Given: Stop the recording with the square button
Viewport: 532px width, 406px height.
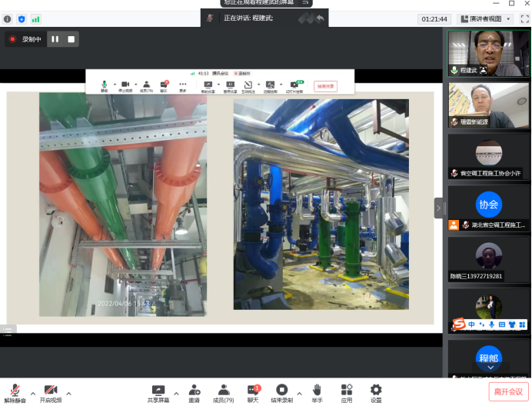Looking at the screenshot, I should click(x=71, y=39).
